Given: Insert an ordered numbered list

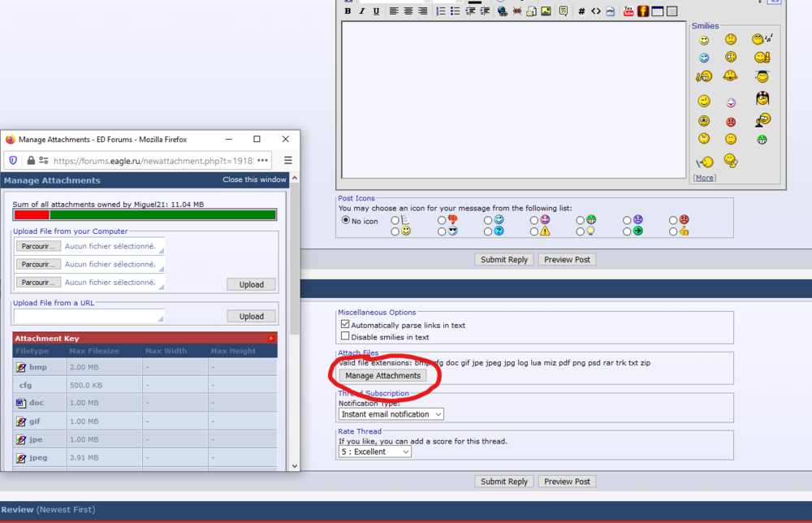Looking at the screenshot, I should [x=441, y=11].
